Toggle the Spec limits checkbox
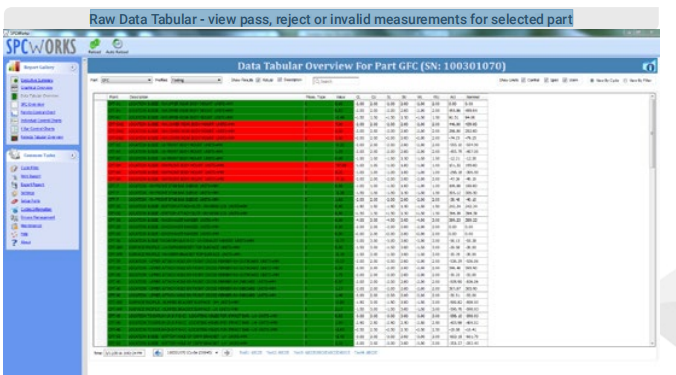 point(546,80)
